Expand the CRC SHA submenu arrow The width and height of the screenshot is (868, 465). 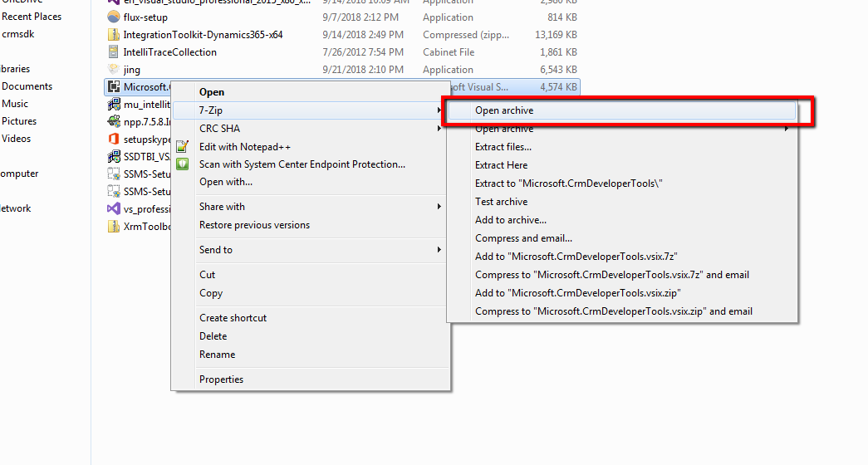click(x=439, y=129)
